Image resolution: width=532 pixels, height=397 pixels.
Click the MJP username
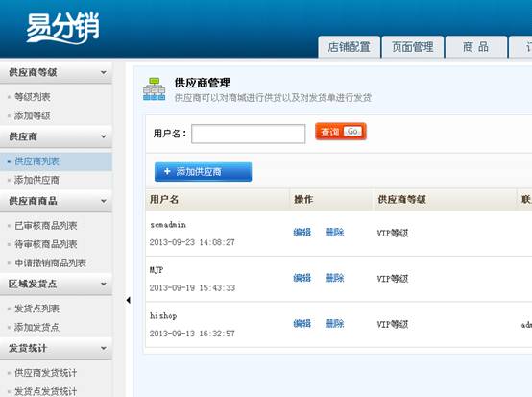tap(157, 270)
